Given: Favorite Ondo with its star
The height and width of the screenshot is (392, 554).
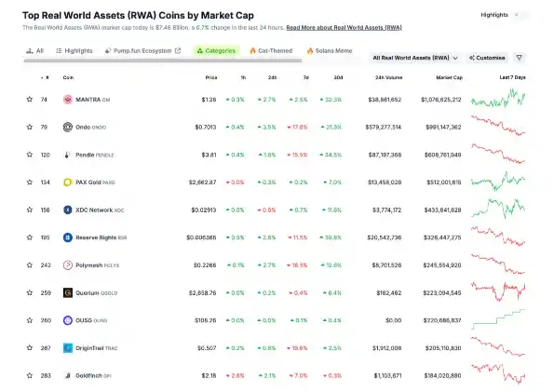Looking at the screenshot, I should click(30, 127).
